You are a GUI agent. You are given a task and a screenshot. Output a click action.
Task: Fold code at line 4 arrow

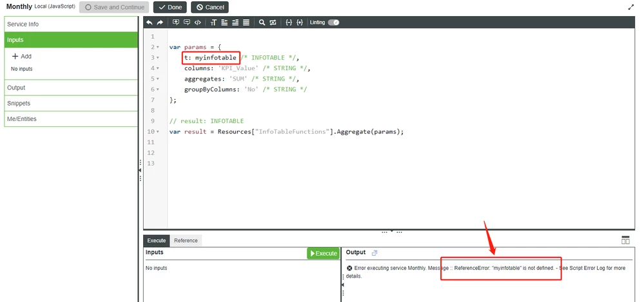tap(158, 68)
